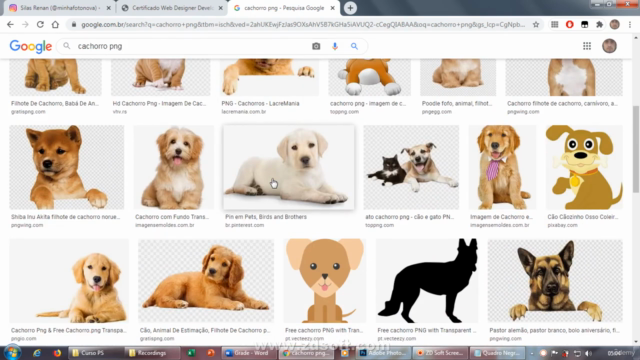Screen dimensions: 640x360
Task: Launch Firefox from the taskbar
Action: (x=57, y=353)
